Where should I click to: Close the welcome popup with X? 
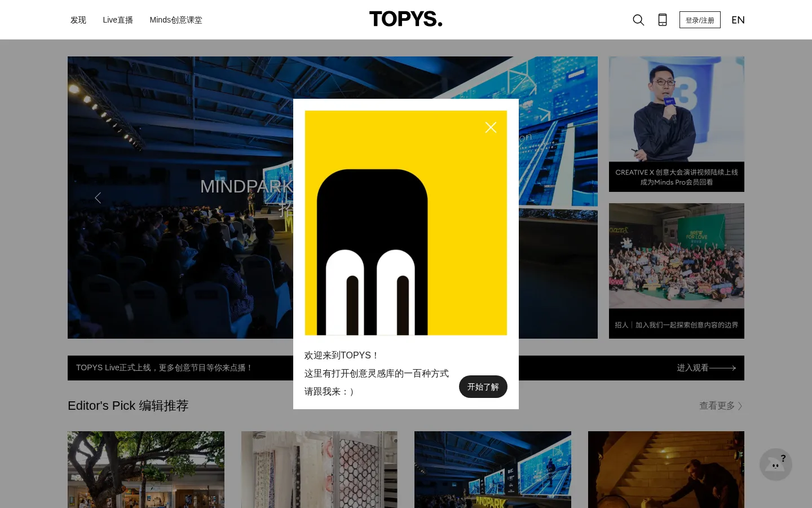tap(491, 128)
